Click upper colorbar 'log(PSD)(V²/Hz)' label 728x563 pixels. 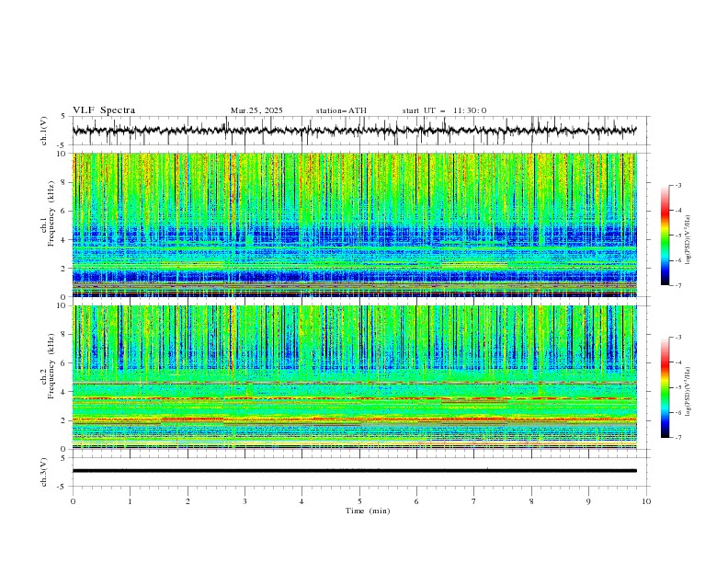click(688, 240)
